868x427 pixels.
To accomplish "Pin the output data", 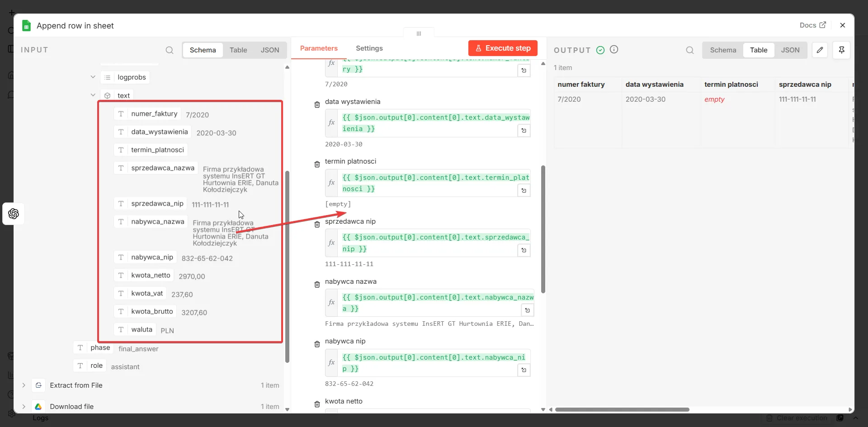I will 842,50.
